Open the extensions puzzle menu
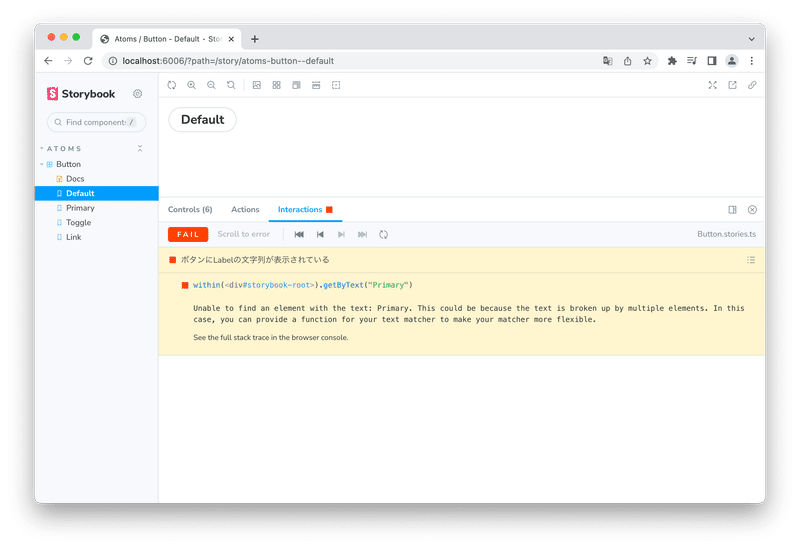 pyautogui.click(x=672, y=61)
